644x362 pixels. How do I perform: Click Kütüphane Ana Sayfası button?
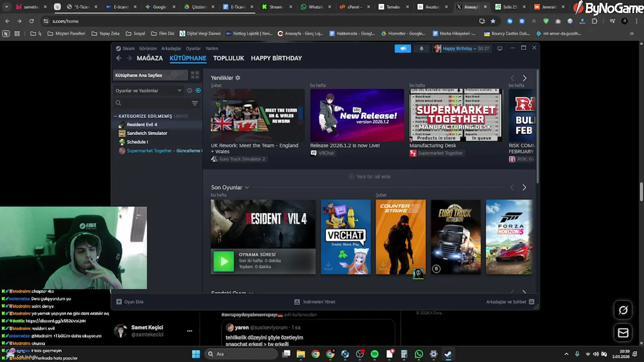(150, 75)
